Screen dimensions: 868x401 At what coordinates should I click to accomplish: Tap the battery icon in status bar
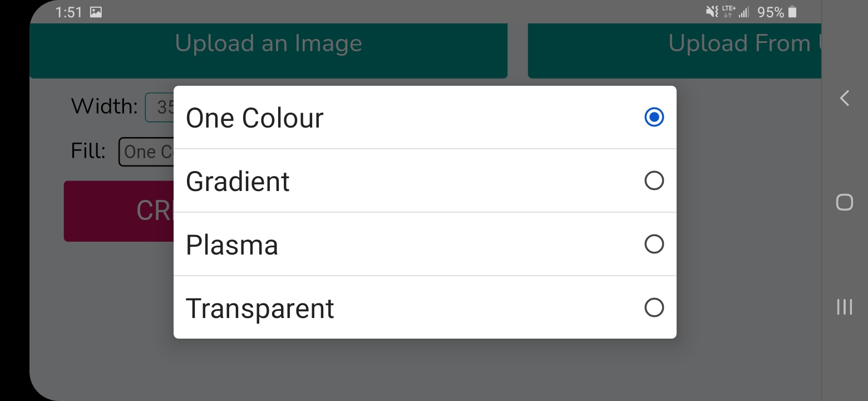point(792,12)
